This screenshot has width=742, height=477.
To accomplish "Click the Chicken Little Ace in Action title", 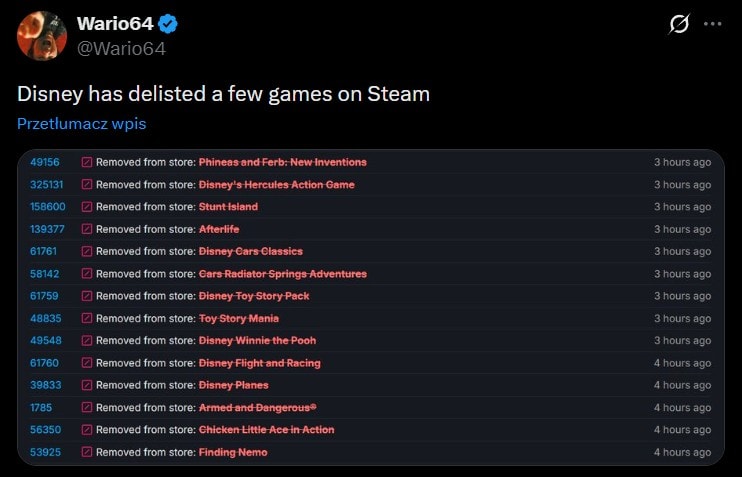I will click(266, 430).
